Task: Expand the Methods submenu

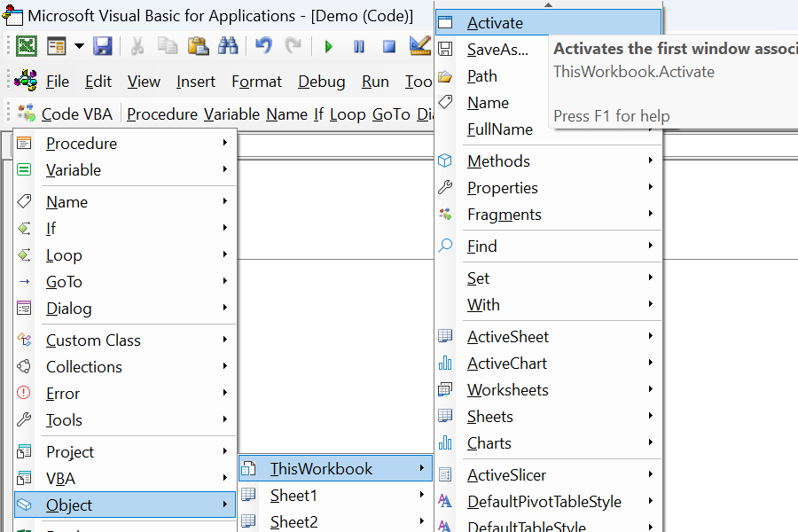Action: (x=549, y=160)
